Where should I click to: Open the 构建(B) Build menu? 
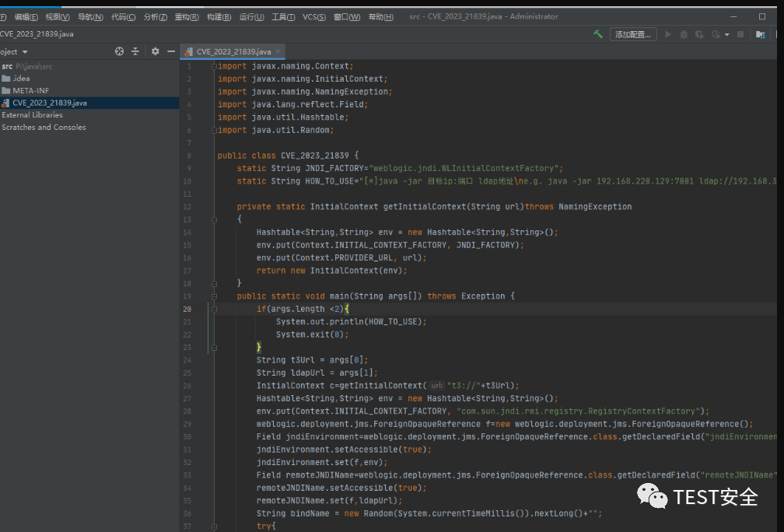(x=219, y=17)
